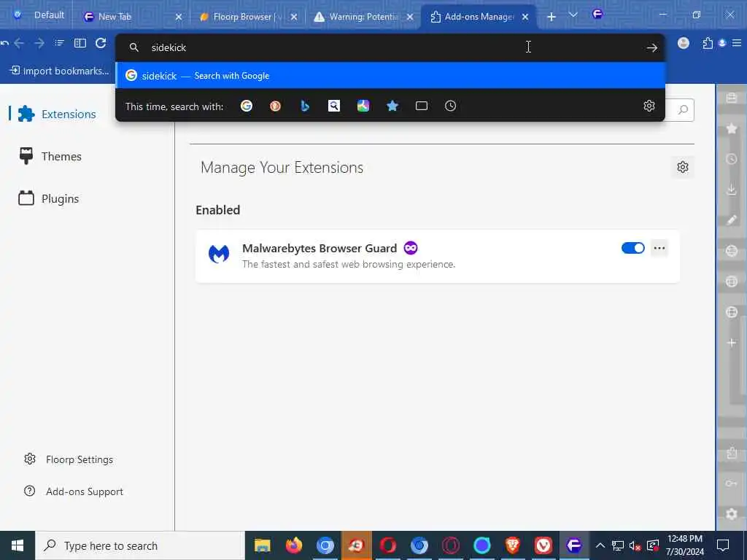The height and width of the screenshot is (560, 747).
Task: Open search settings gear in address dropdown
Action: click(649, 106)
